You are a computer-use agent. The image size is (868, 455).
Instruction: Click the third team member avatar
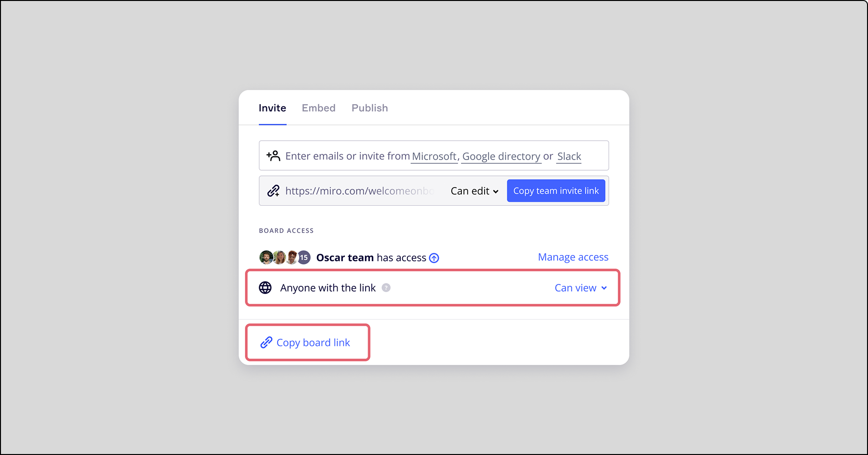pyautogui.click(x=291, y=257)
